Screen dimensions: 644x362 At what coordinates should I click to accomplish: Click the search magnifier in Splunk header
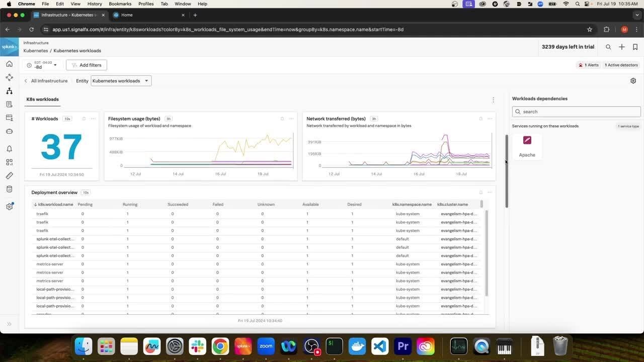(x=608, y=47)
